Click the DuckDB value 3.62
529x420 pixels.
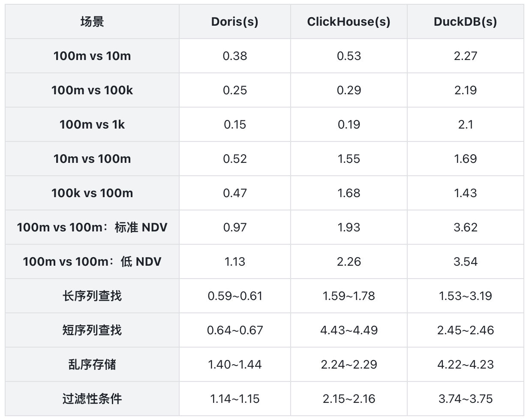pyautogui.click(x=466, y=227)
